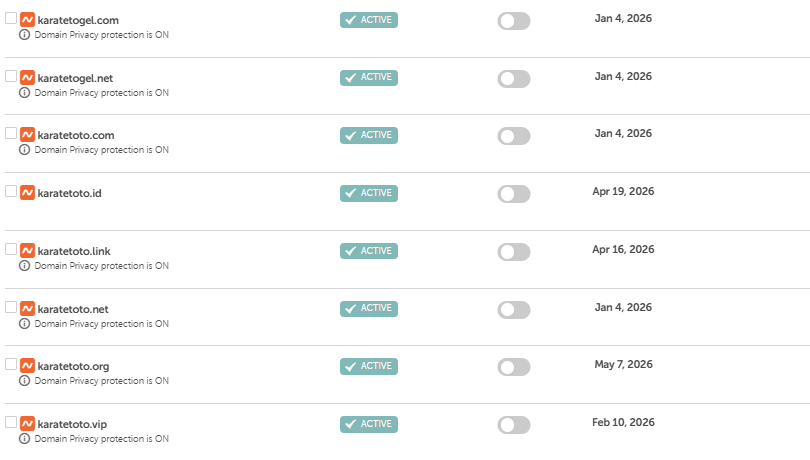Click the Namecheap icon beside karatetoto.vip

[27, 423]
